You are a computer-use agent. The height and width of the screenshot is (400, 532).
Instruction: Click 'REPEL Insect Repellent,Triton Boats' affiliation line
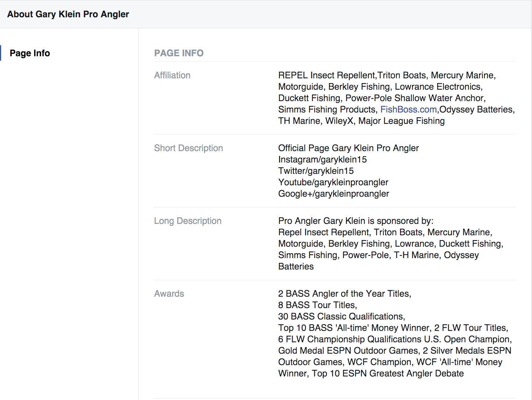[387, 75]
